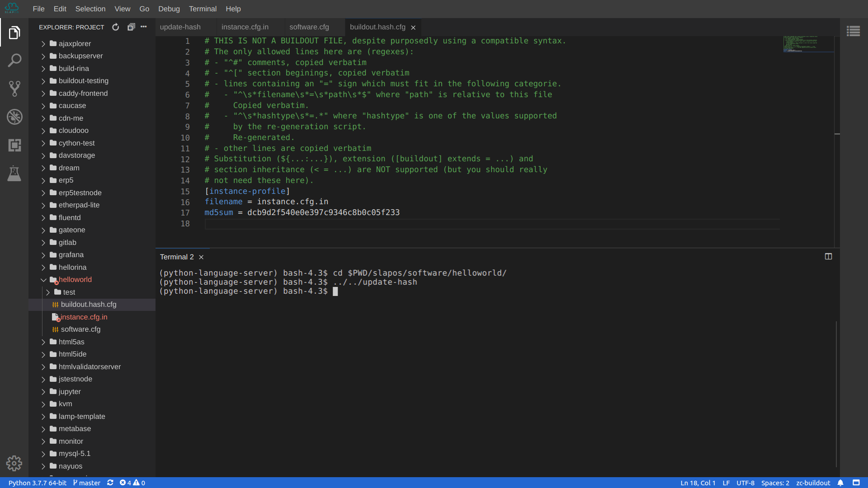
Task: Click the notifications bell icon
Action: [x=840, y=483]
